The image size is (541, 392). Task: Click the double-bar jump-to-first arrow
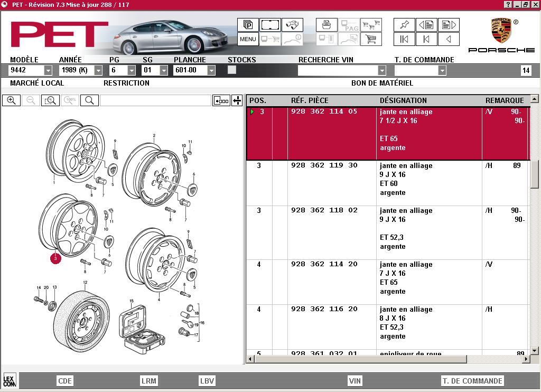click(404, 39)
